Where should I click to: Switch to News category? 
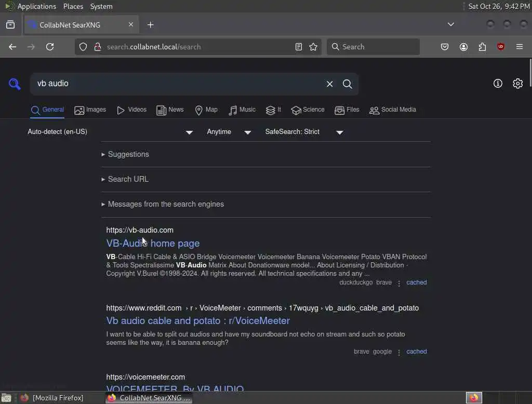170,110
